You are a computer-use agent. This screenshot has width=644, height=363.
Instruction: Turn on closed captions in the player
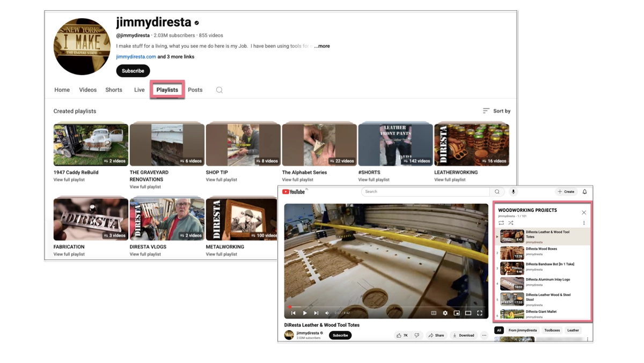434,313
